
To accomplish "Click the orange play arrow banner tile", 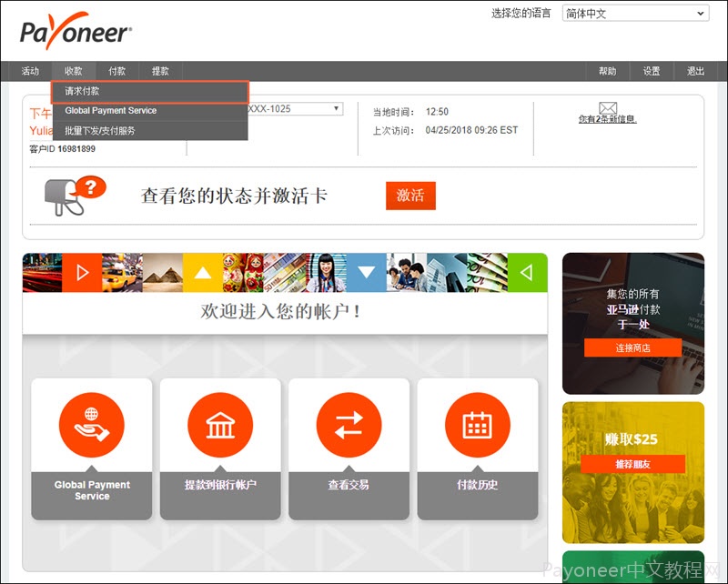I will tap(82, 273).
